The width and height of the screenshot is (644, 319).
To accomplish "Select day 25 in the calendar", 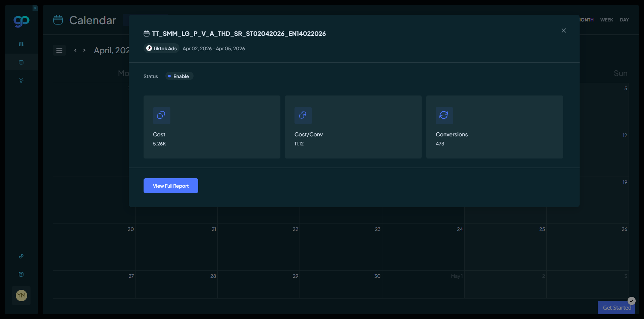I will [x=505, y=247].
